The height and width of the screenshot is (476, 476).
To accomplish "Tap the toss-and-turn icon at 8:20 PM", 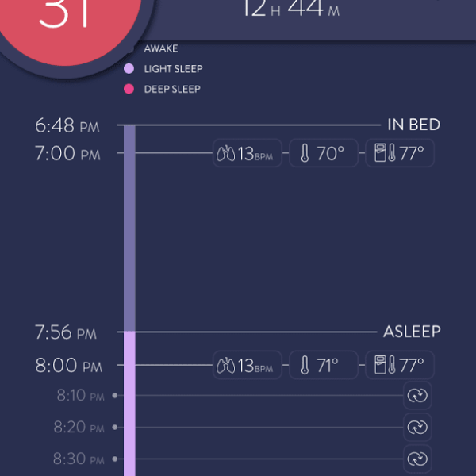I will [417, 427].
